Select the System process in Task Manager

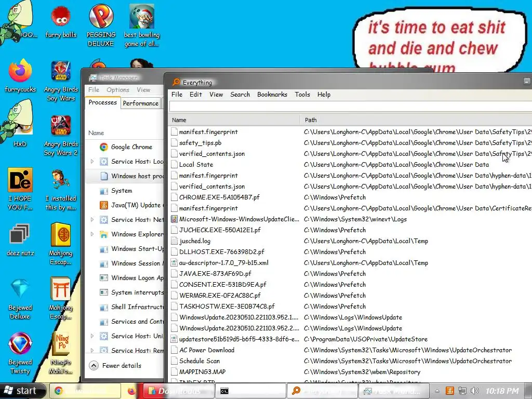click(125, 191)
